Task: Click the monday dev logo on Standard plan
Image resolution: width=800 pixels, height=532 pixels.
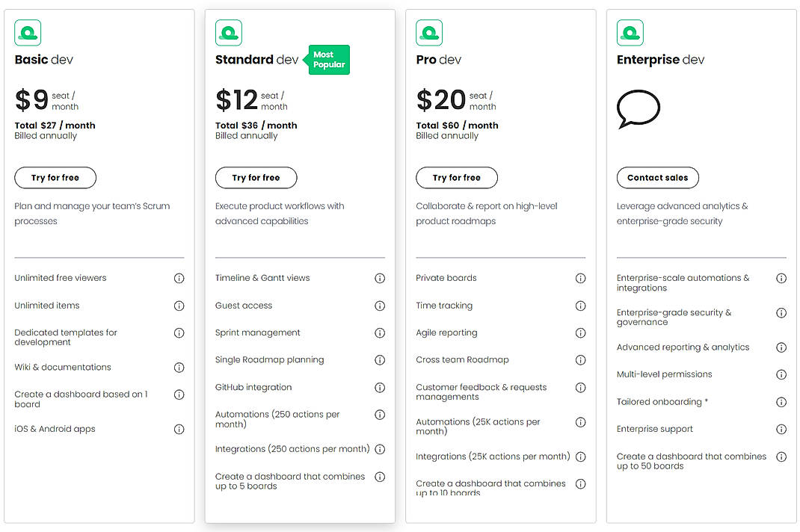Action: (x=228, y=33)
